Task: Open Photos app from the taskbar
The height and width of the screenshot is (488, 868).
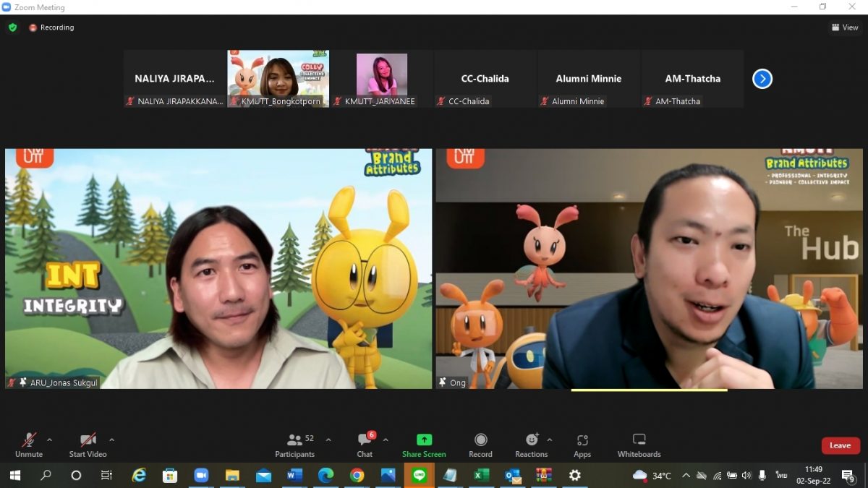Action: [x=388, y=475]
